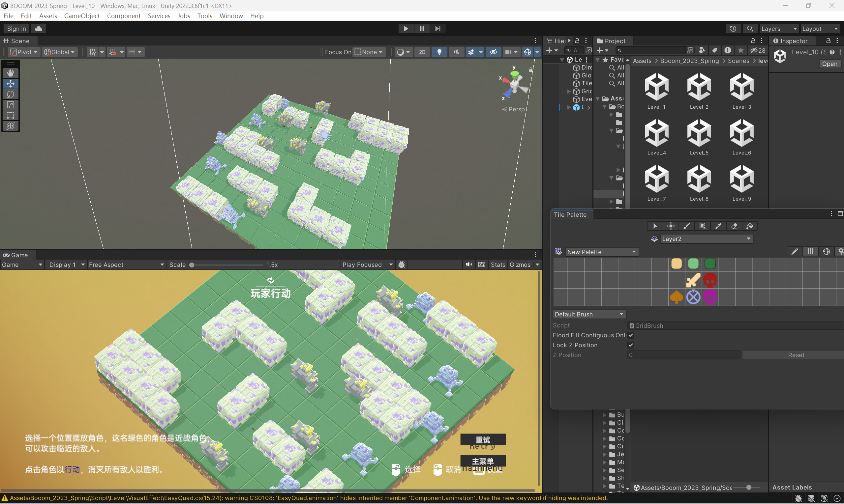The image size is (844, 504).
Task: Uncheck the Lock Z Position checkbox
Action: click(631, 345)
